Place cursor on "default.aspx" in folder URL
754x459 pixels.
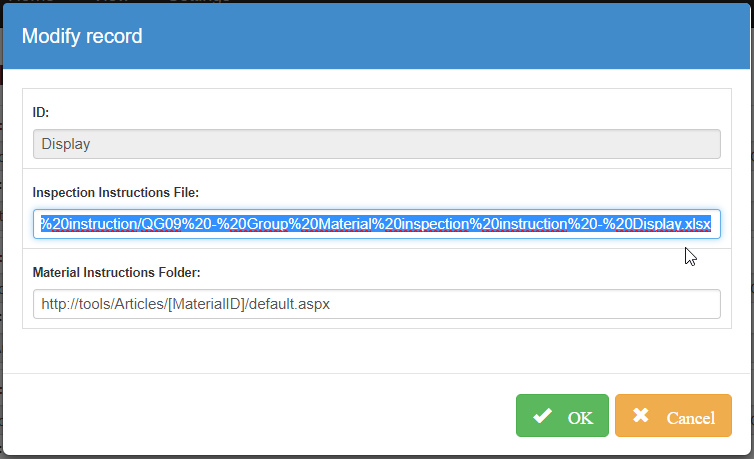click(x=288, y=304)
